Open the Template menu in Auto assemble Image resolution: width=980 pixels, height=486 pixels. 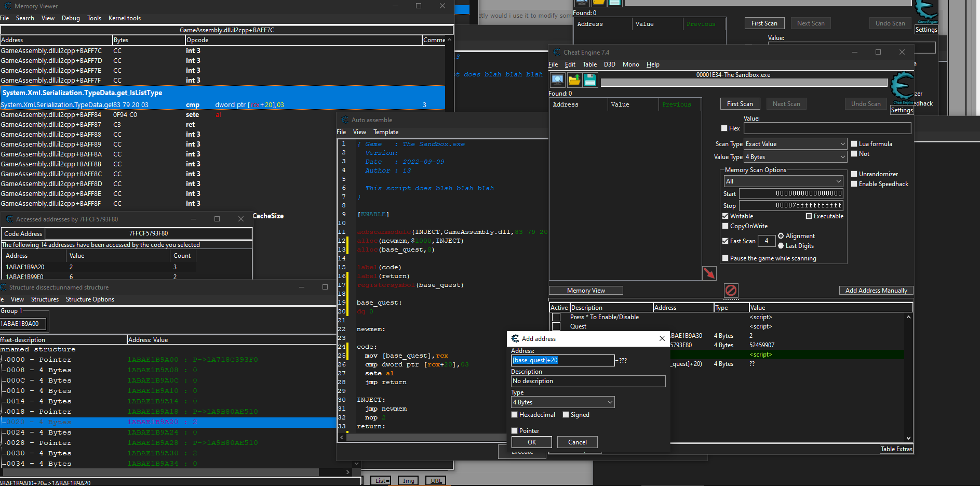tap(386, 132)
